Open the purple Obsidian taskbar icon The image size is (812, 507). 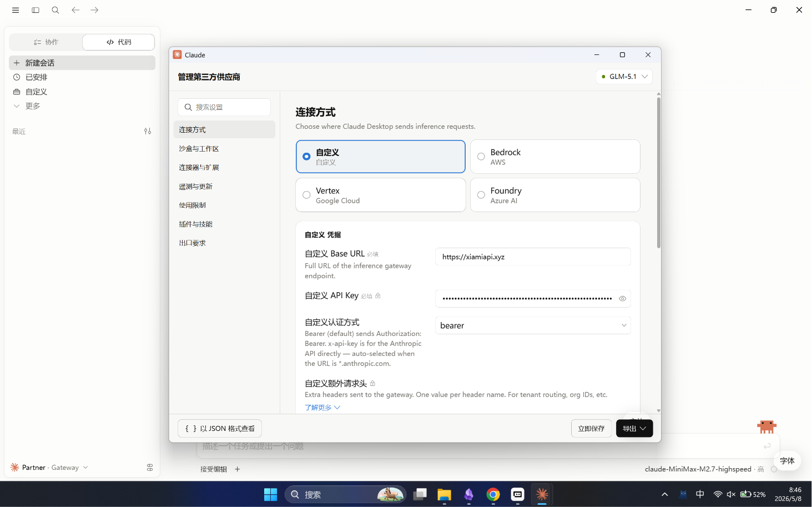[x=469, y=494]
